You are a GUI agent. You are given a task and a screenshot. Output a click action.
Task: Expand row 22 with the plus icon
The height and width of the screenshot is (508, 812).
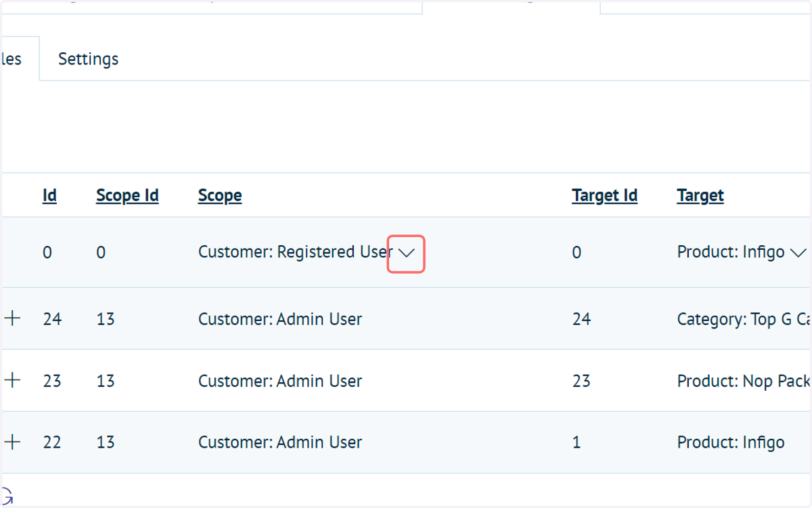[x=13, y=442]
